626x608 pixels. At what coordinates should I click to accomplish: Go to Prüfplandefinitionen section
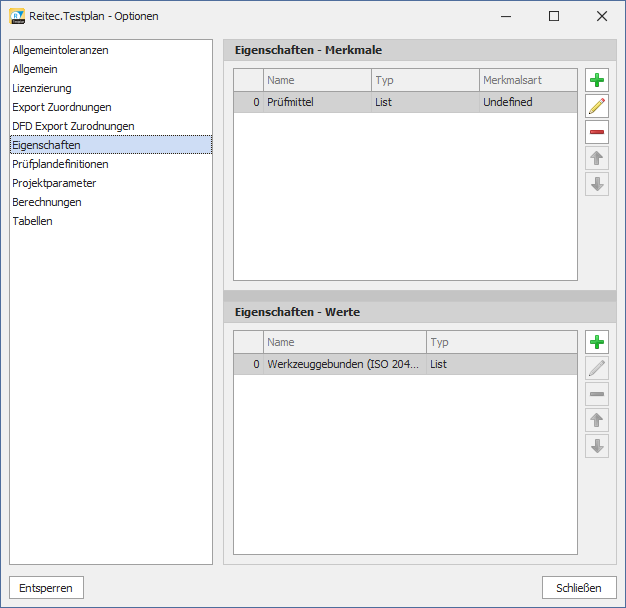pos(60,164)
